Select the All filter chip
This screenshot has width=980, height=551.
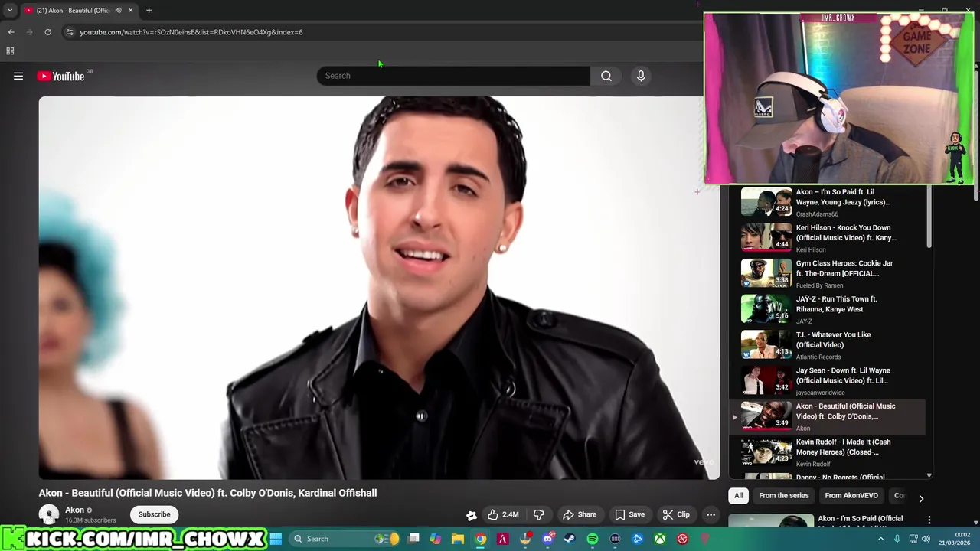738,495
